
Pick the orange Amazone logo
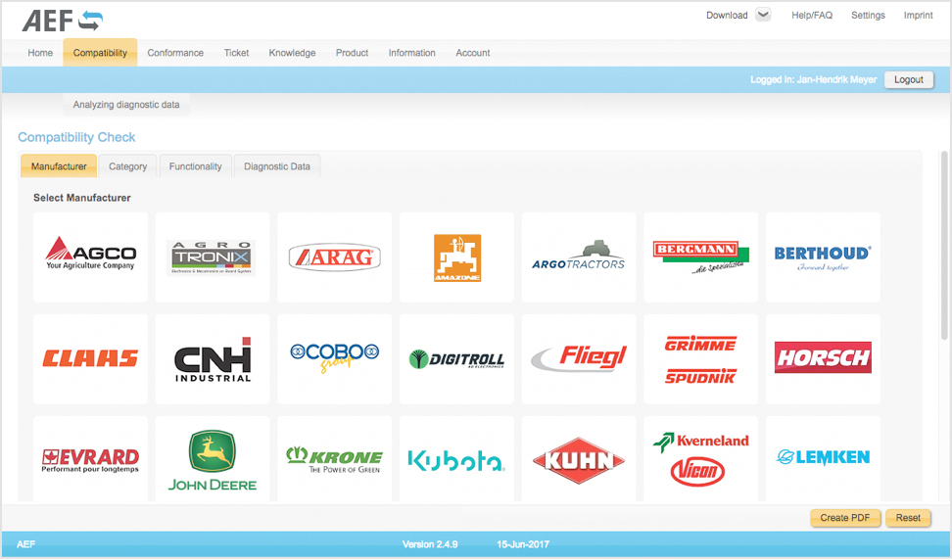click(x=457, y=257)
